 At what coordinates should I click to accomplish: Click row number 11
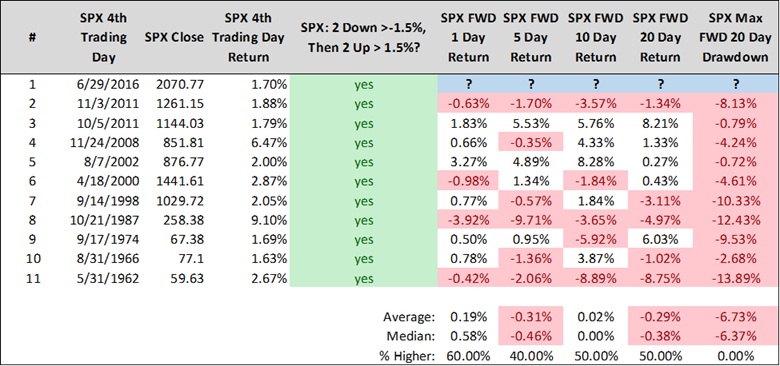pos(32,278)
